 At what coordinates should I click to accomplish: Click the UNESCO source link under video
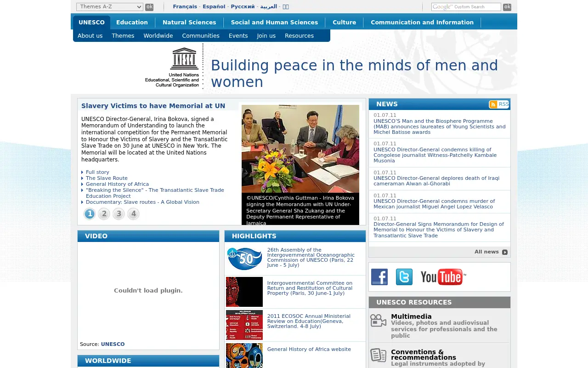[x=113, y=344]
